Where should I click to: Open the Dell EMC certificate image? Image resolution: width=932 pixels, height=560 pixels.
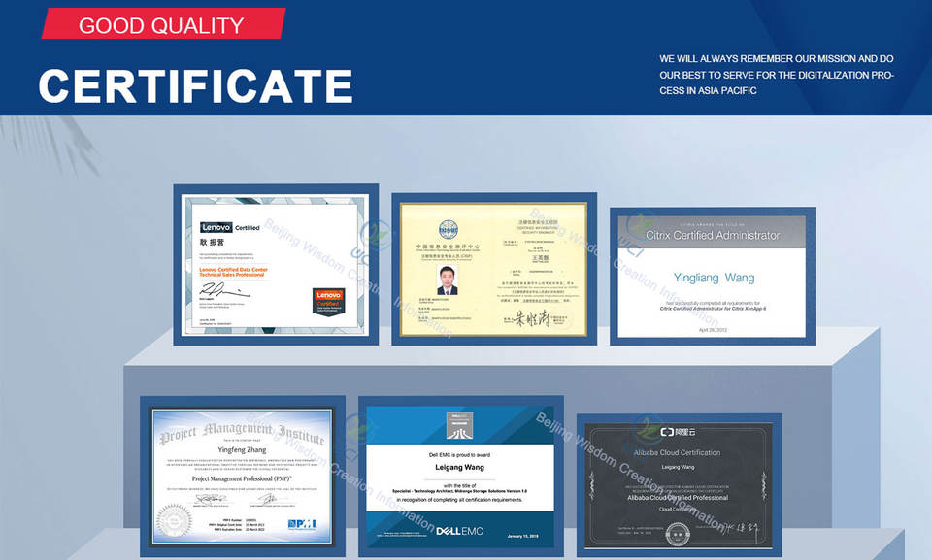460,477
